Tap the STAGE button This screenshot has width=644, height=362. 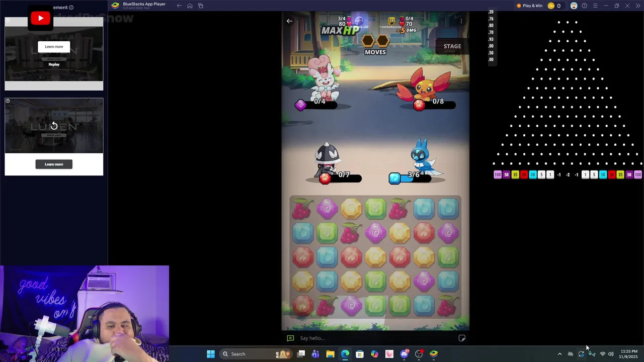coord(452,46)
